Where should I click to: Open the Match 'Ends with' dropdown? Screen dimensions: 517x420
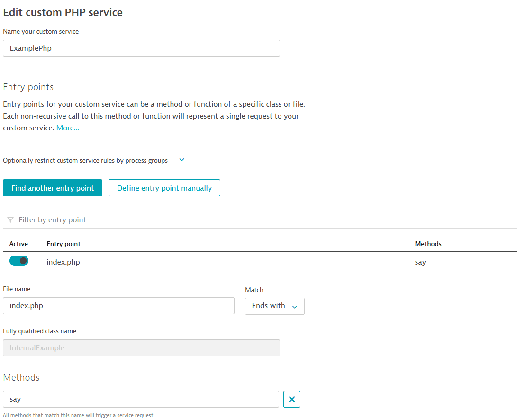coord(274,306)
